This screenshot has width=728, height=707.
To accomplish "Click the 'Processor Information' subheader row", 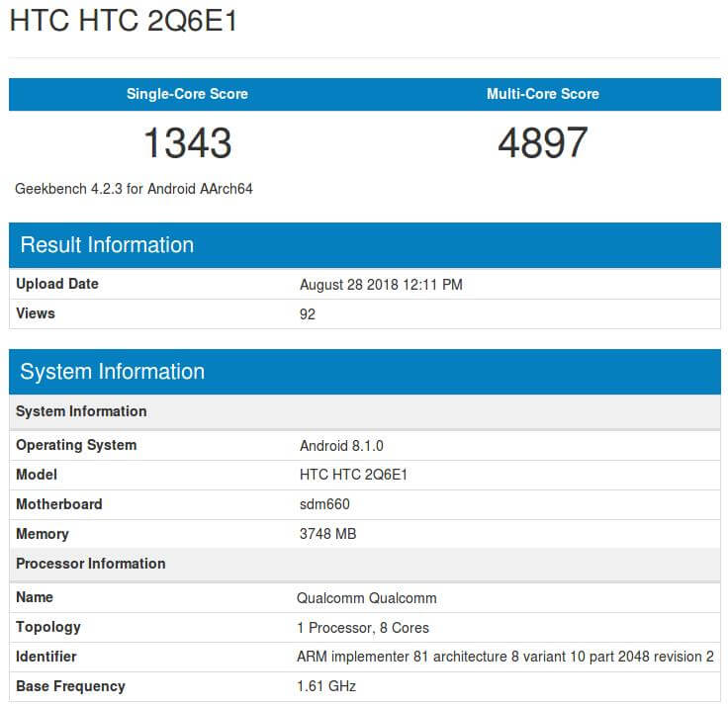I will coord(364,564).
